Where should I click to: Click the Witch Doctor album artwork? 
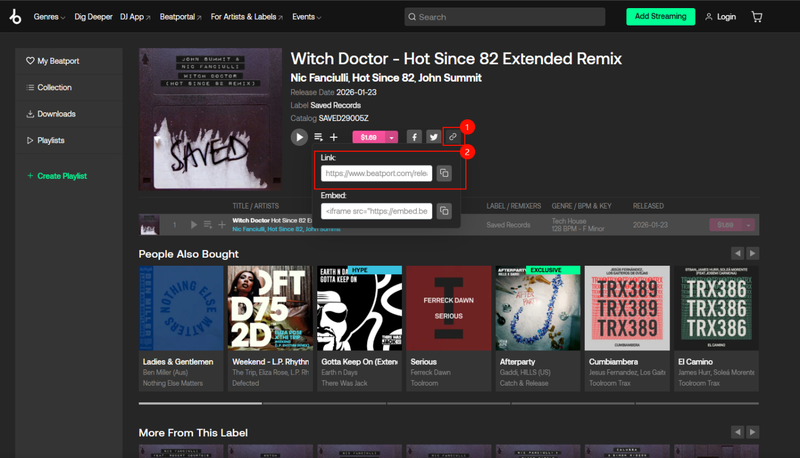[210, 119]
